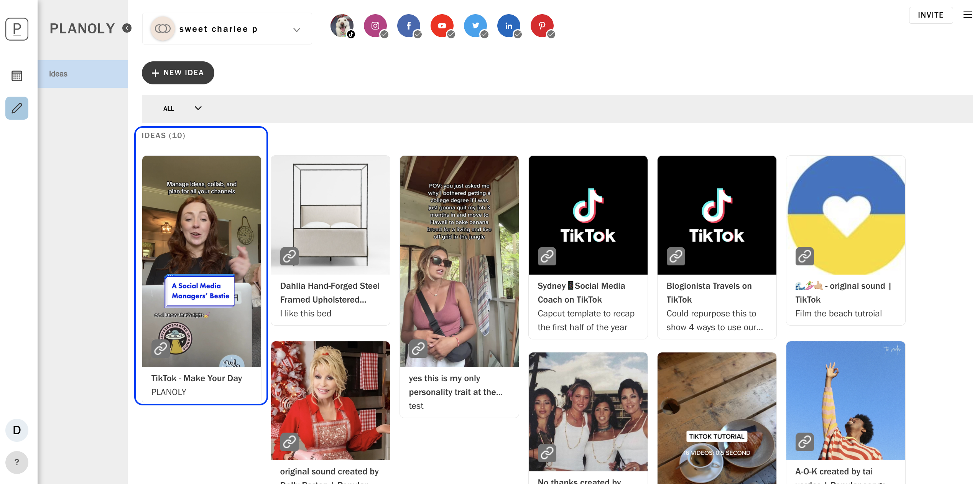The image size is (980, 484).
Task: Open the help question mark icon
Action: pos(17,463)
